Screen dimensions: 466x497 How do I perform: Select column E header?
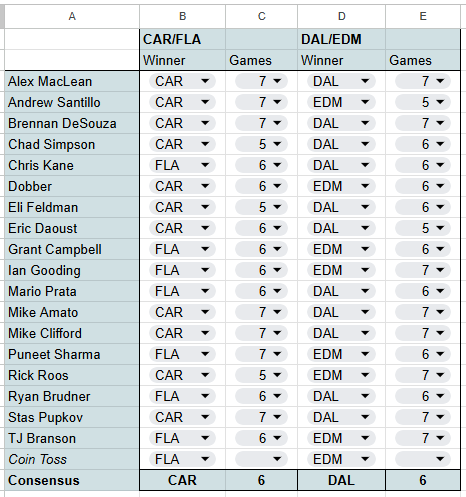click(x=423, y=16)
